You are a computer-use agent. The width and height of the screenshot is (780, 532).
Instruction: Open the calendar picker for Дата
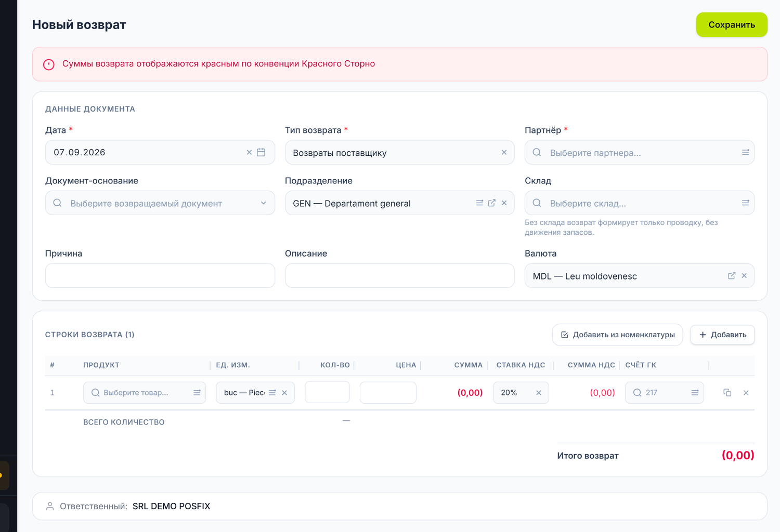pos(261,152)
